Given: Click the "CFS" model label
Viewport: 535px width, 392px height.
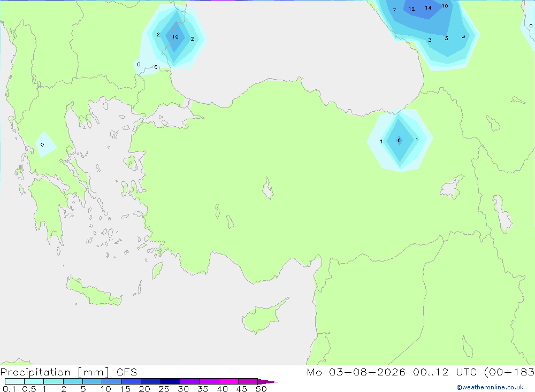Looking at the screenshot, I should [127, 372].
